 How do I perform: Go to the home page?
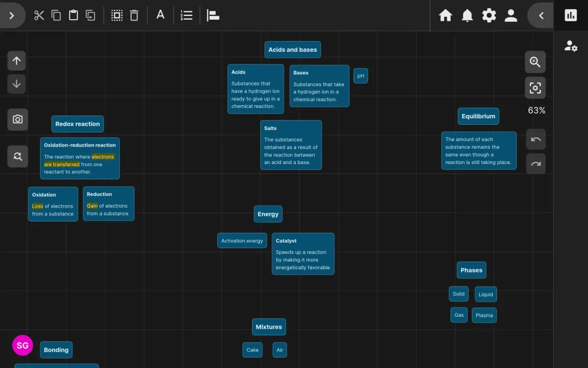(x=445, y=15)
